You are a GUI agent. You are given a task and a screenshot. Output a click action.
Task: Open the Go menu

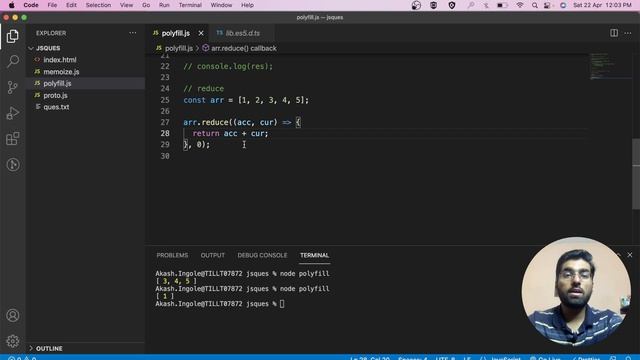click(x=146, y=5)
